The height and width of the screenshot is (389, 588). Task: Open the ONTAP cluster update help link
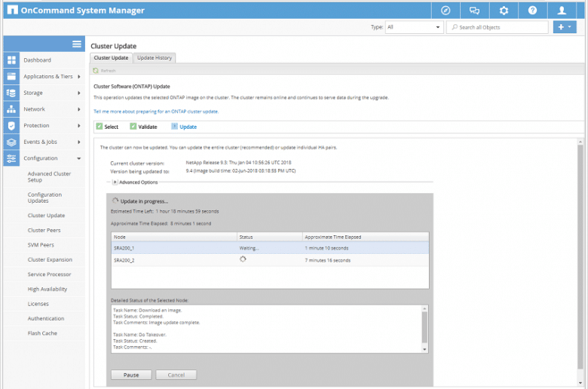156,112
